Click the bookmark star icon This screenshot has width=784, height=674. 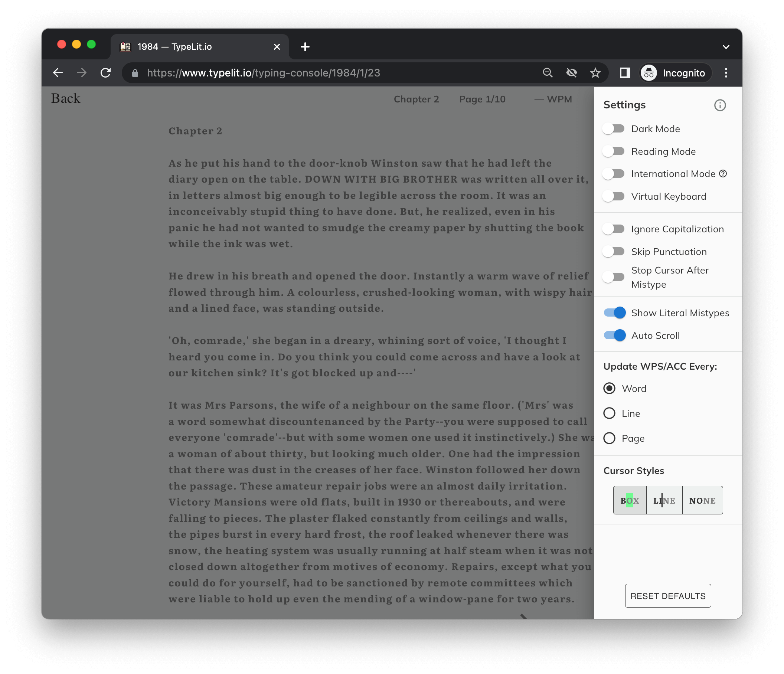point(595,73)
